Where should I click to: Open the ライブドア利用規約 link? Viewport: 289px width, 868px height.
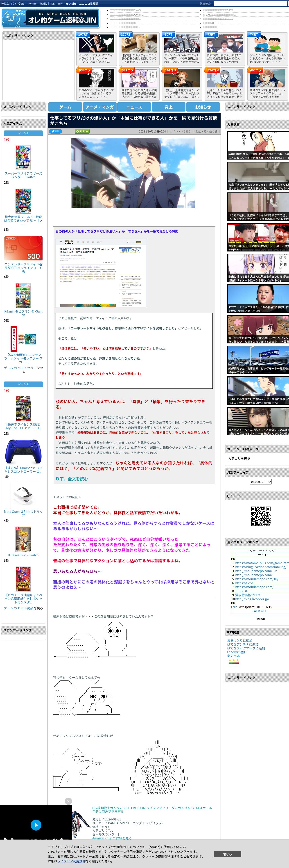coord(71,861)
